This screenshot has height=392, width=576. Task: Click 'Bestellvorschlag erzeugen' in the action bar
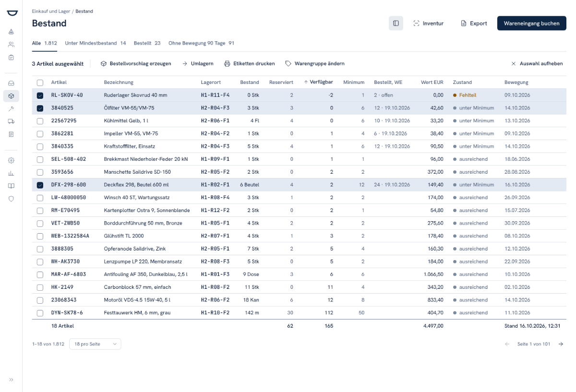coord(135,64)
